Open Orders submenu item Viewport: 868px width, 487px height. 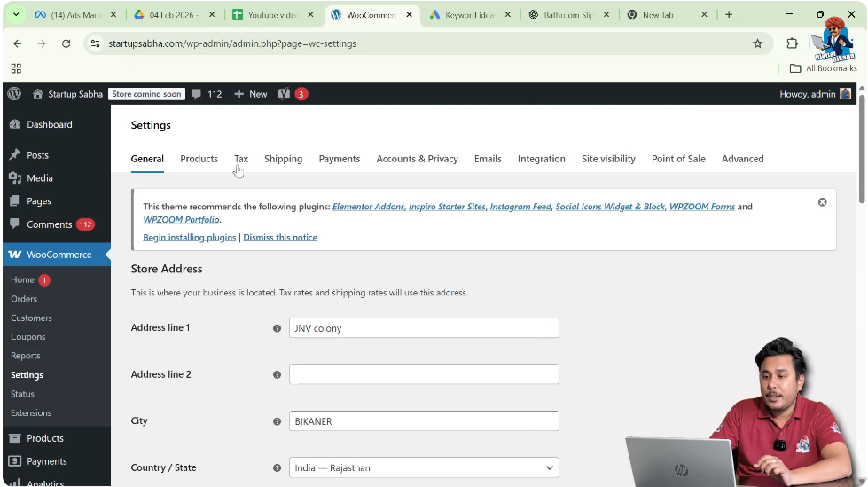(x=24, y=299)
